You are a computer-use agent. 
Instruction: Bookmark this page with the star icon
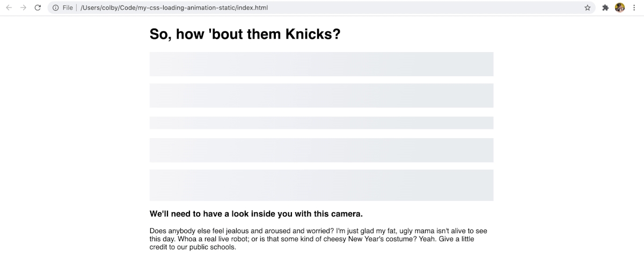(588, 8)
